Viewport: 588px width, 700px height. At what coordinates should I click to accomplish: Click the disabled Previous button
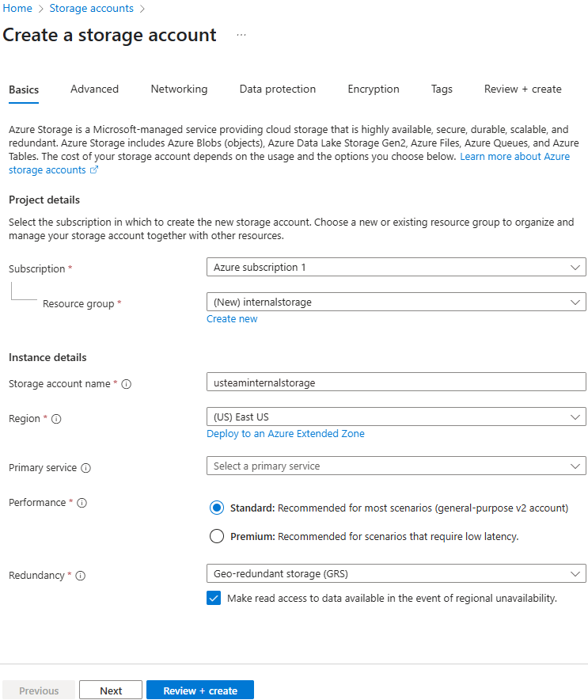pyautogui.click(x=39, y=690)
